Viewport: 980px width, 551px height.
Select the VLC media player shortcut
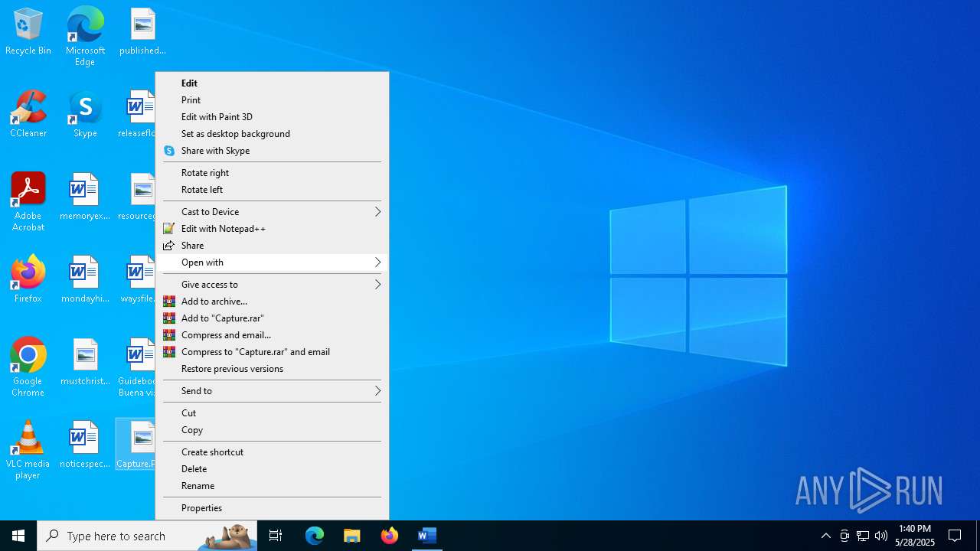tap(28, 450)
